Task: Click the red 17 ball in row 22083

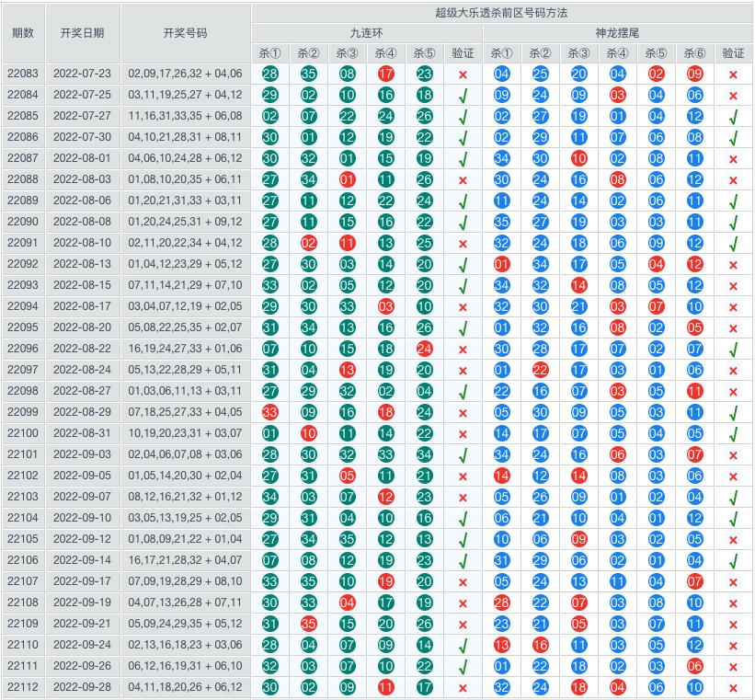Action: pos(385,74)
